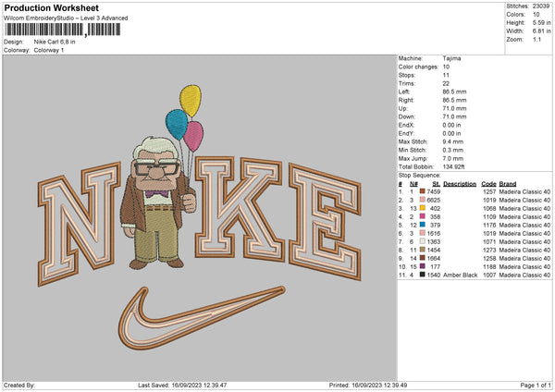Click thread code 1188
Screen dimensions: 555x392
coord(489,267)
